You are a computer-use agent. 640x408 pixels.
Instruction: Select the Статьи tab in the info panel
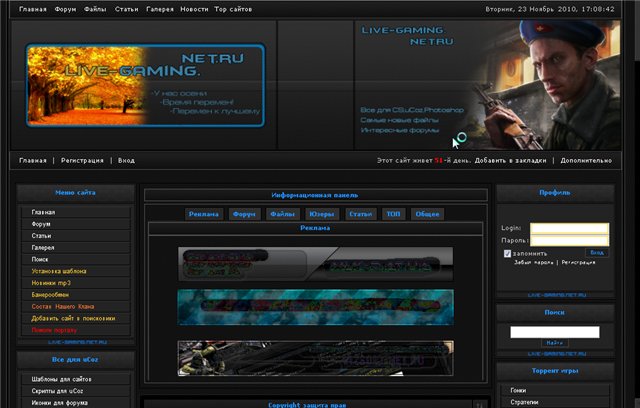360,214
